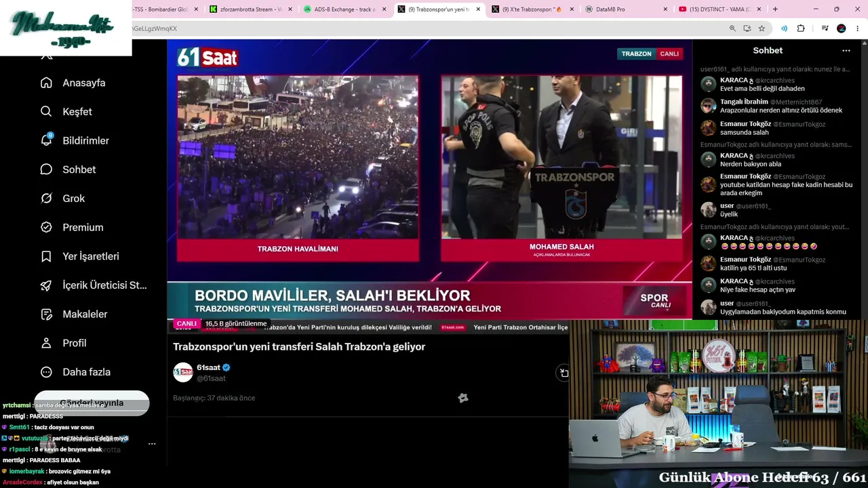Click the 'Başlangıç: 37 dakika önce' timestamp
The width and height of the screenshot is (868, 488).
pos(214,398)
